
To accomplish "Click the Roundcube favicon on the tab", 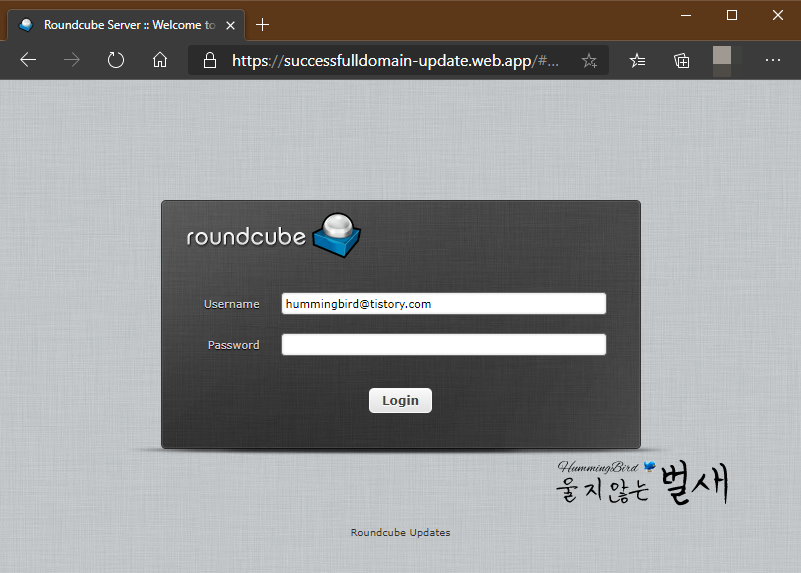I will pyautogui.click(x=26, y=25).
